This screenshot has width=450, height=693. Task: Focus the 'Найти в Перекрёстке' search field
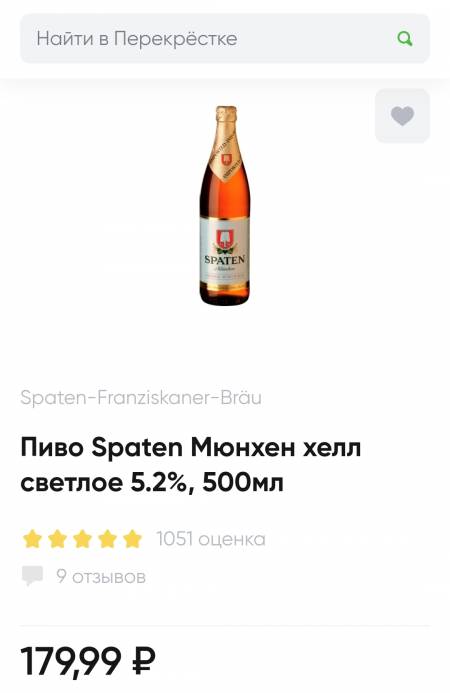click(225, 38)
